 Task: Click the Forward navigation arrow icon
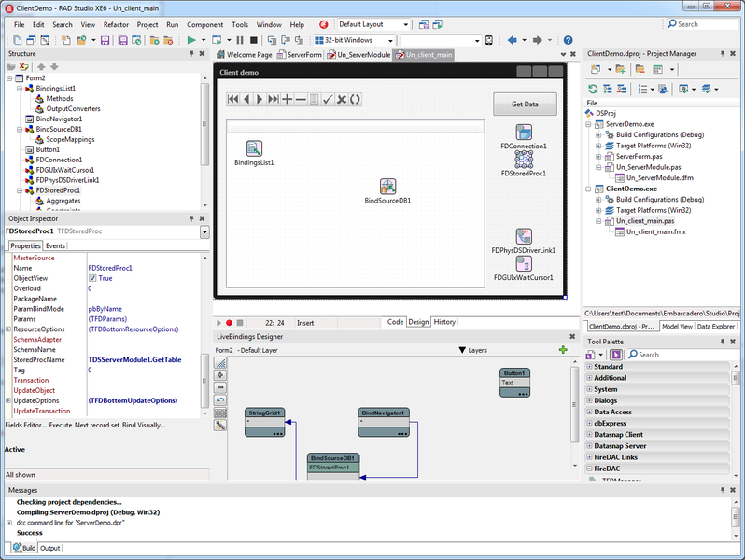pyautogui.click(x=538, y=40)
